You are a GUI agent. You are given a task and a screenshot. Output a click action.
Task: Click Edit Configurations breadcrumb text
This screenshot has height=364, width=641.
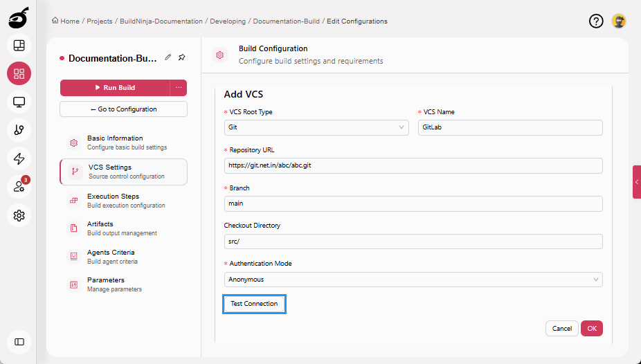[357, 21]
